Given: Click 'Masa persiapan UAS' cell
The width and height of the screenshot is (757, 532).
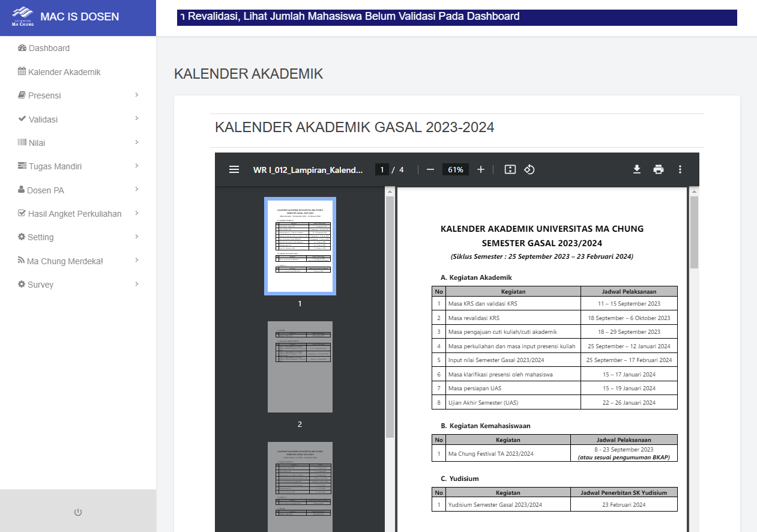Looking at the screenshot, I should click(x=513, y=388).
